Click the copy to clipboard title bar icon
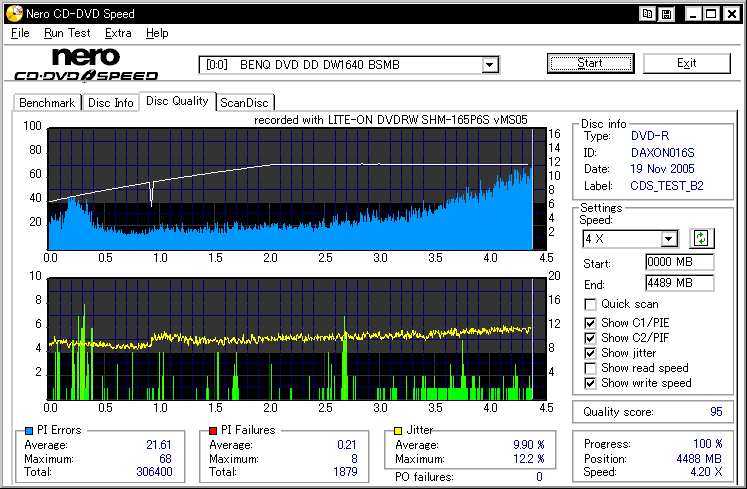 (648, 14)
